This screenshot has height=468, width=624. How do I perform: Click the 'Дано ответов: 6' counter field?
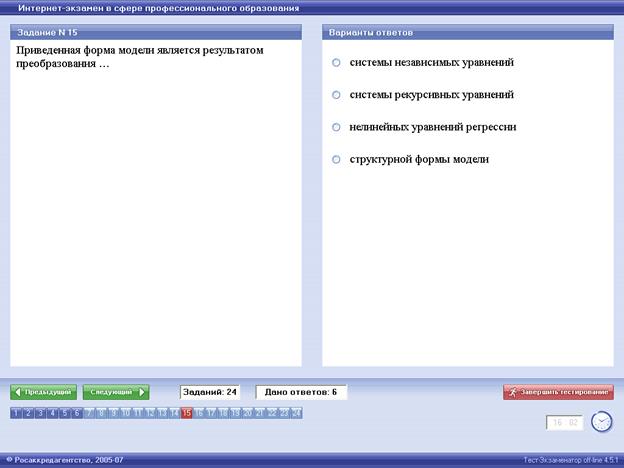tap(301, 392)
